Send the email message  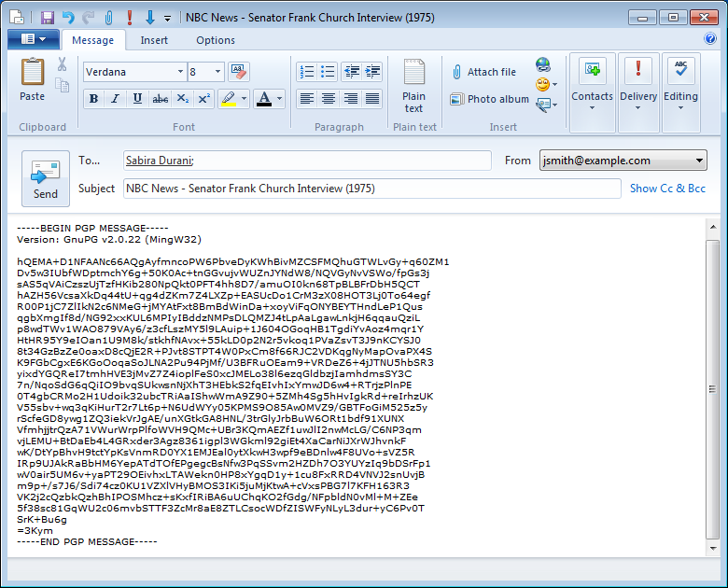coord(46,178)
